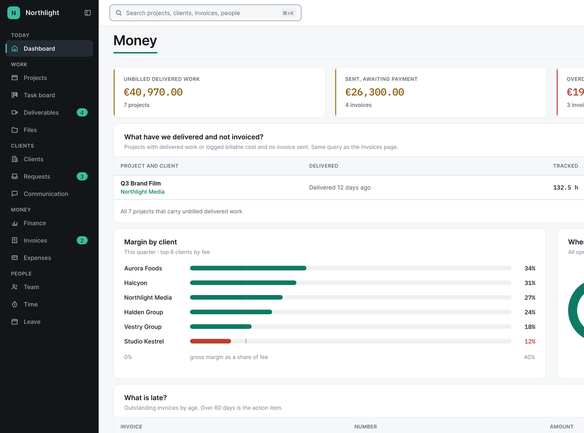This screenshot has width=584, height=433.
Task: Click the Delivered column header
Action: (324, 166)
